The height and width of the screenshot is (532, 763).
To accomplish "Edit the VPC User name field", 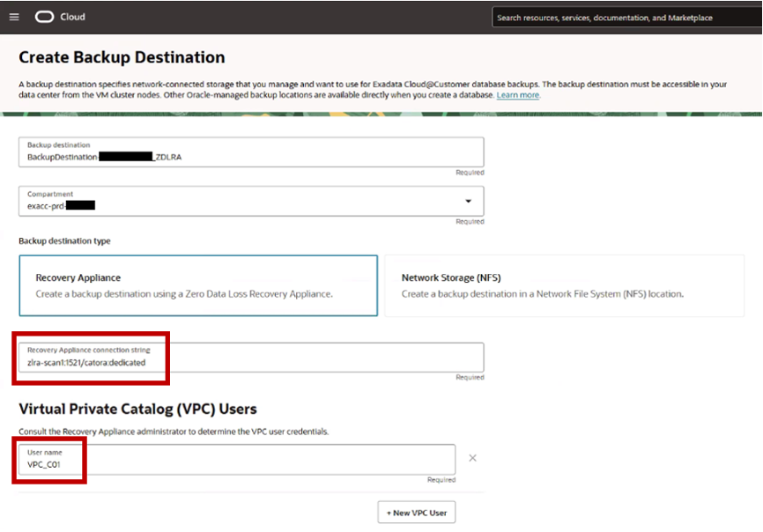I will coord(237,459).
